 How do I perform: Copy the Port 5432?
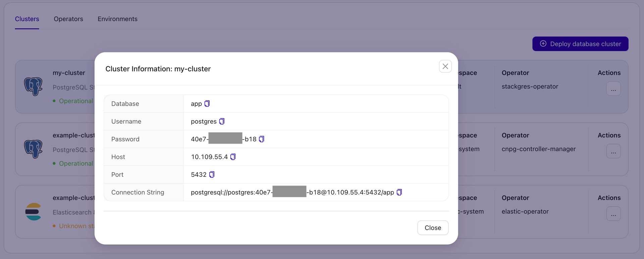point(212,174)
